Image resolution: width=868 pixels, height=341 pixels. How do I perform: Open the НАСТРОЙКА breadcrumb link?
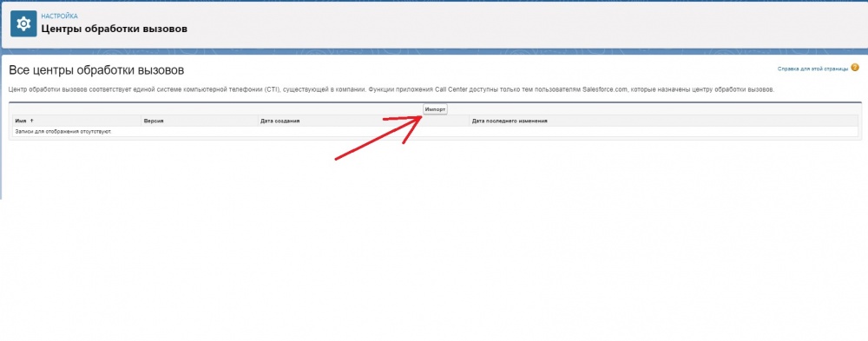(x=59, y=16)
